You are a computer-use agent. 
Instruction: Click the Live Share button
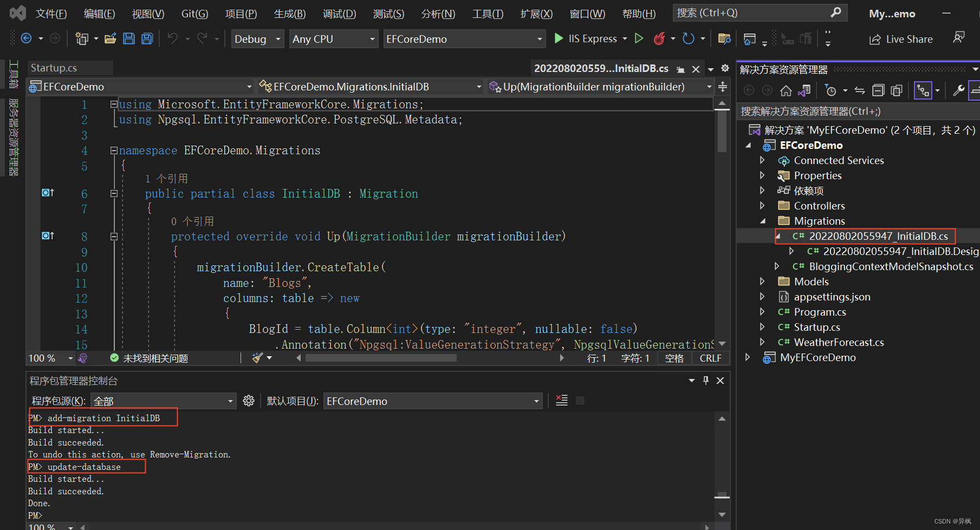901,39
